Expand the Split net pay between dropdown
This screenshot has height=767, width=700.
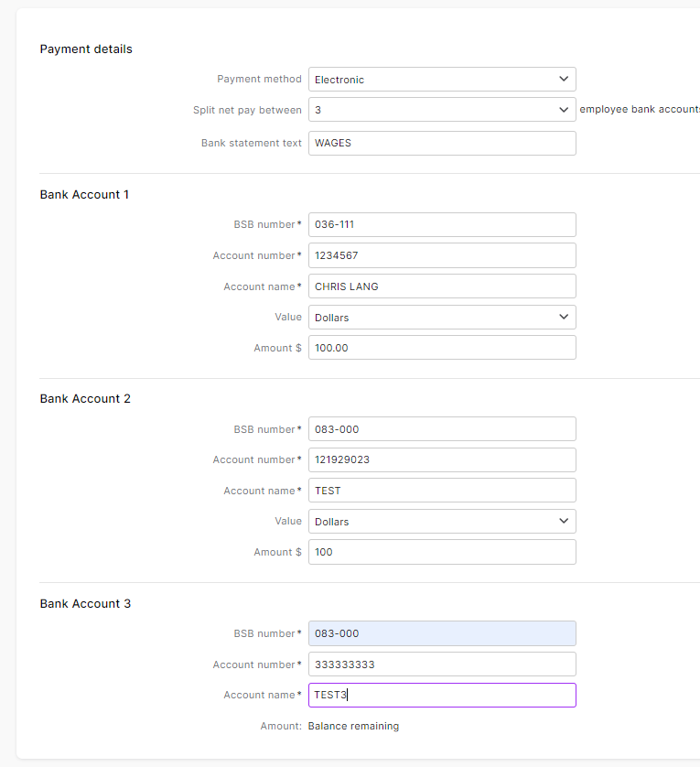tap(442, 110)
